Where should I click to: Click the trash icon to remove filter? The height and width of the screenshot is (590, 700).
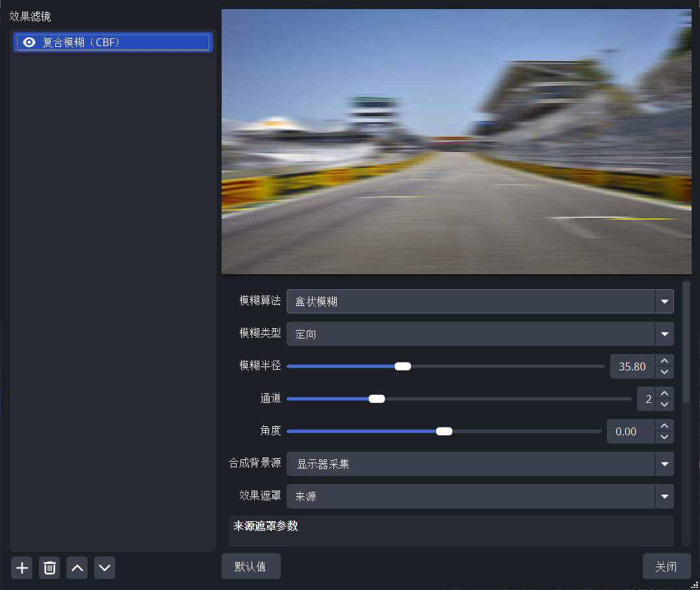click(x=49, y=568)
